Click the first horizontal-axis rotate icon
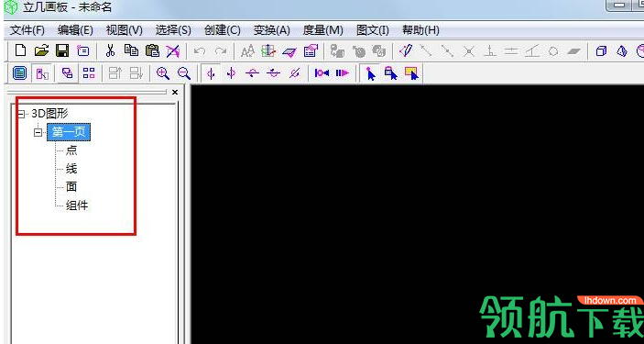Viewport: 644px width, 344px height. pyautogui.click(x=253, y=73)
